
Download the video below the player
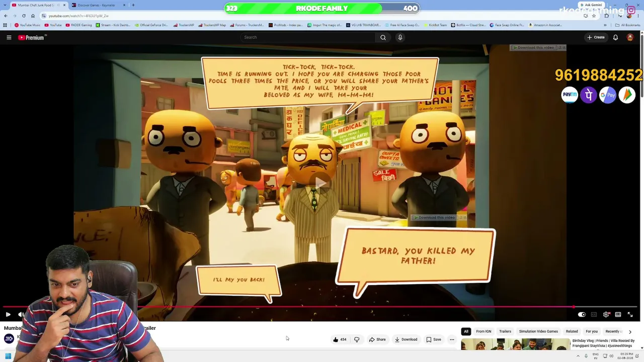tap(406, 339)
